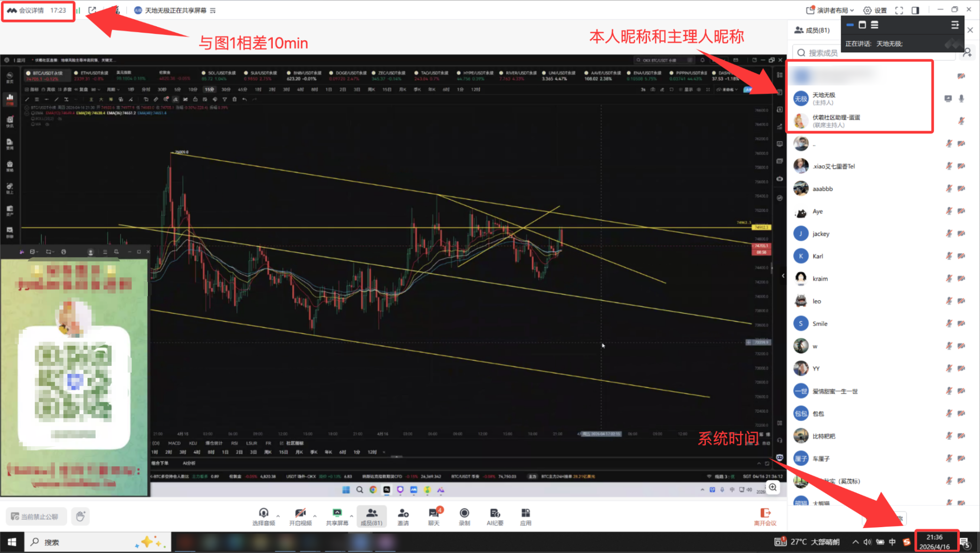Viewport: 980px width, 553px height.
Task: Open the audio options chevron next to 选择音频
Action: (278, 516)
